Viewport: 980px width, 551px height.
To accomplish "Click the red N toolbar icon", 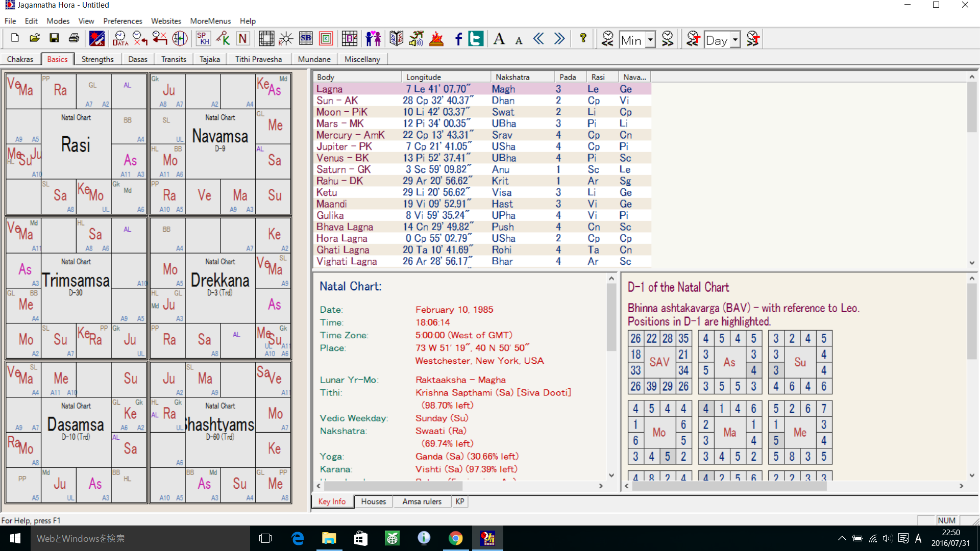I will tap(243, 39).
